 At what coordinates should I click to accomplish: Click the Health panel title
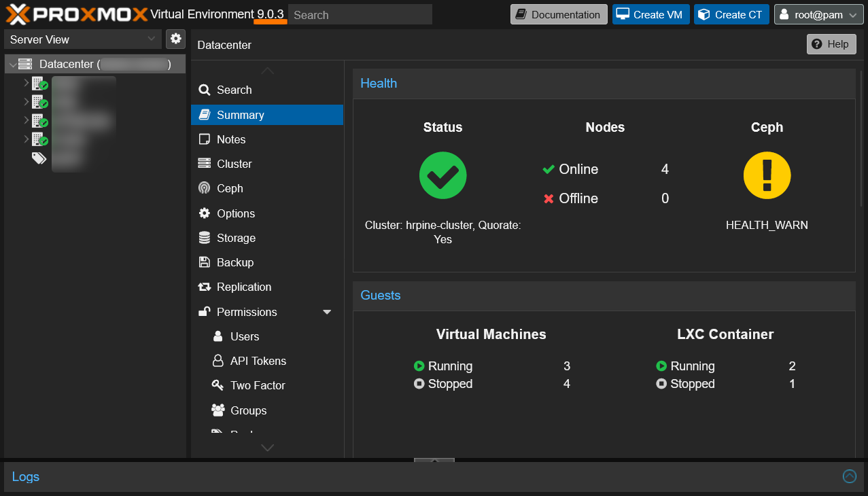tap(379, 83)
